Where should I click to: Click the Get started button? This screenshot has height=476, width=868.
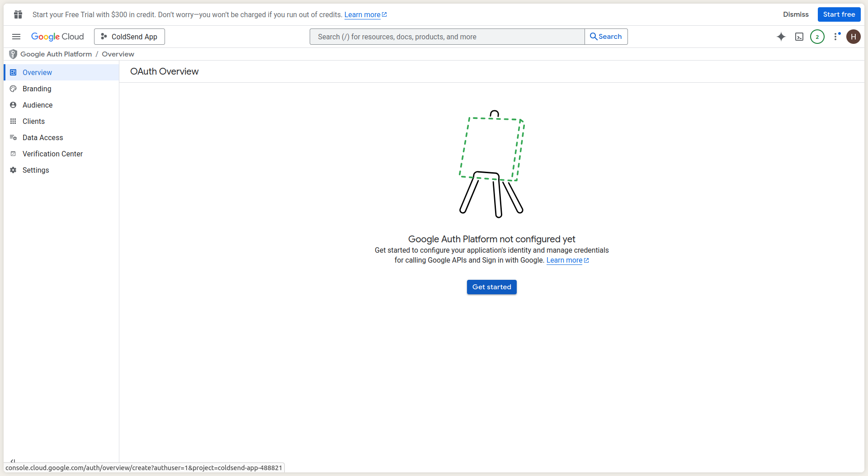coord(491,287)
